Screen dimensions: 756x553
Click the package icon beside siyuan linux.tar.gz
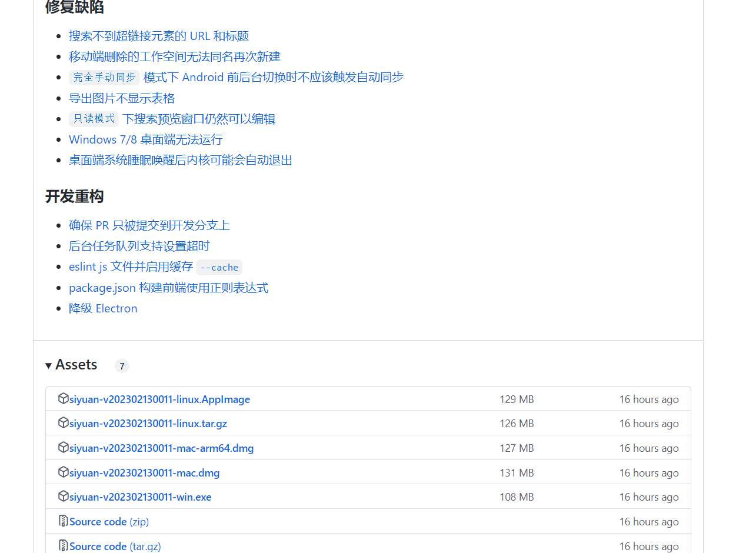coord(64,423)
